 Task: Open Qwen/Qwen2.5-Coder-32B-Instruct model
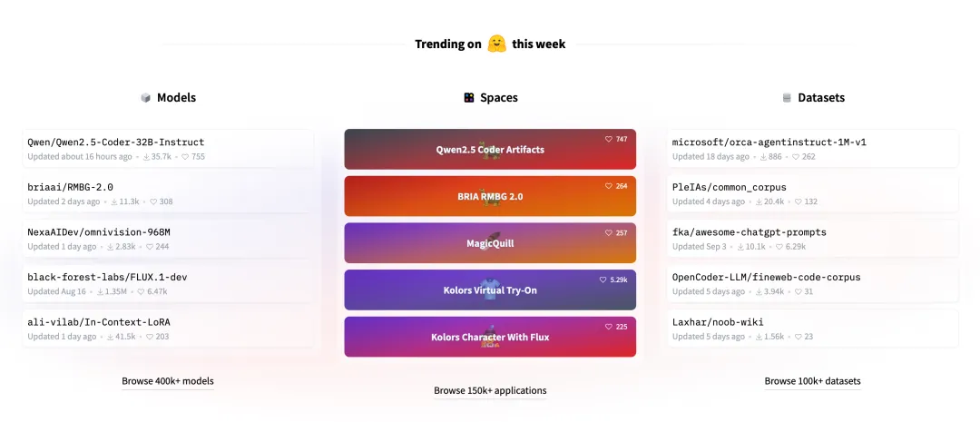pos(168,149)
